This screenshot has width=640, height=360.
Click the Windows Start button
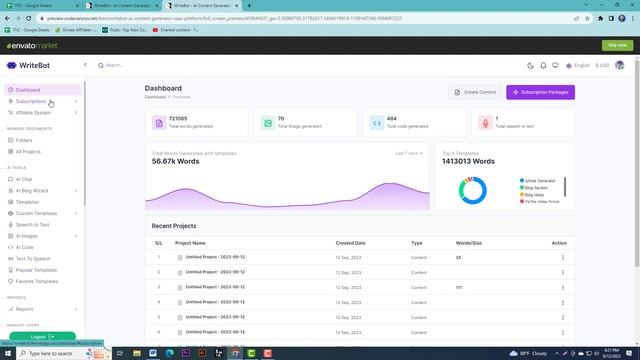[8, 353]
